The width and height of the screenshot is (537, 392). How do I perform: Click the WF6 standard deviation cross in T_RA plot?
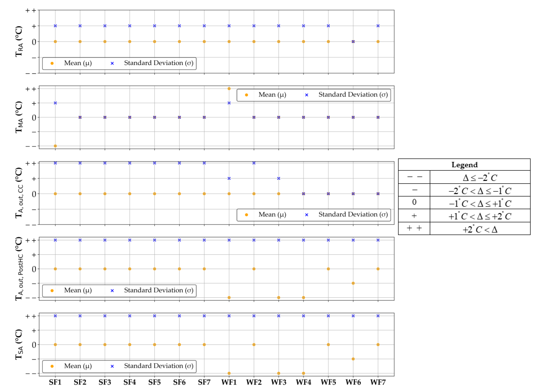point(353,42)
